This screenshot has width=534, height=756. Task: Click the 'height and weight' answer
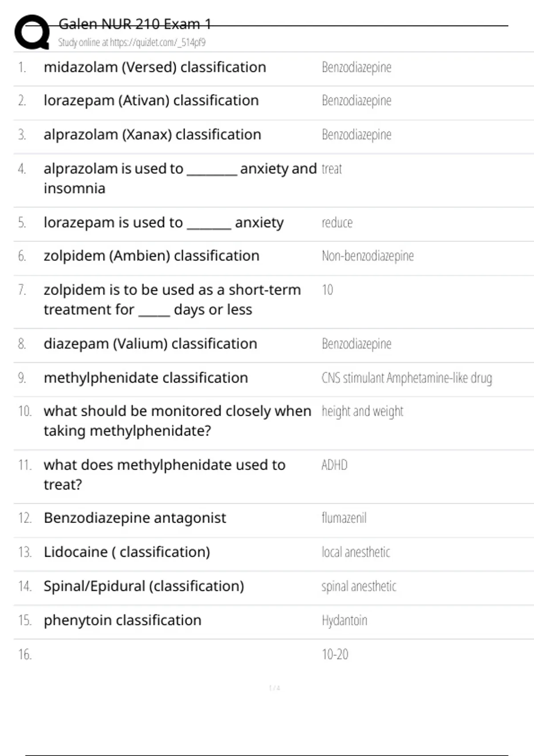[x=362, y=411]
